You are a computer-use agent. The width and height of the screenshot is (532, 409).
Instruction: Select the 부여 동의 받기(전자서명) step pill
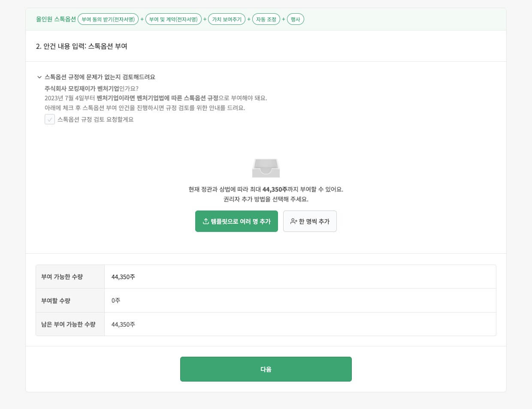click(108, 19)
